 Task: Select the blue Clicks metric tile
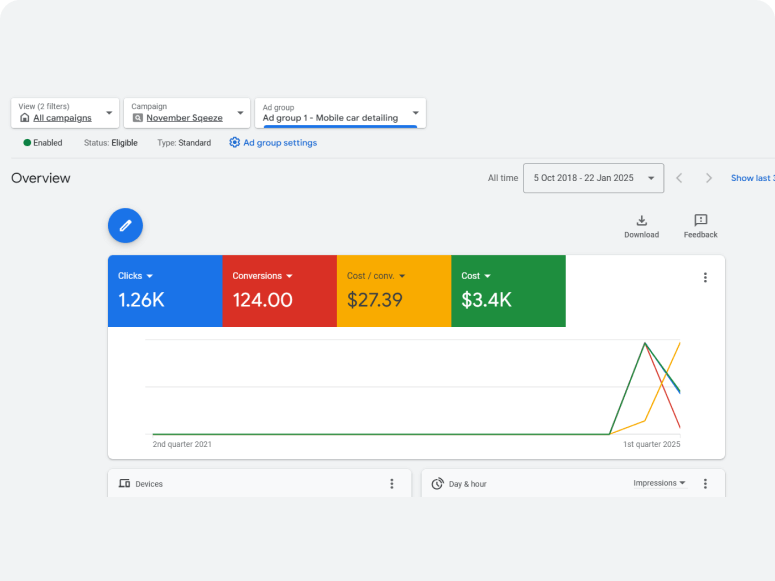[x=165, y=291]
